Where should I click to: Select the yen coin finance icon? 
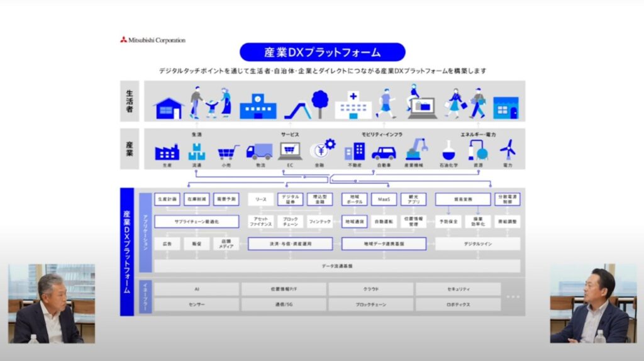click(322, 150)
